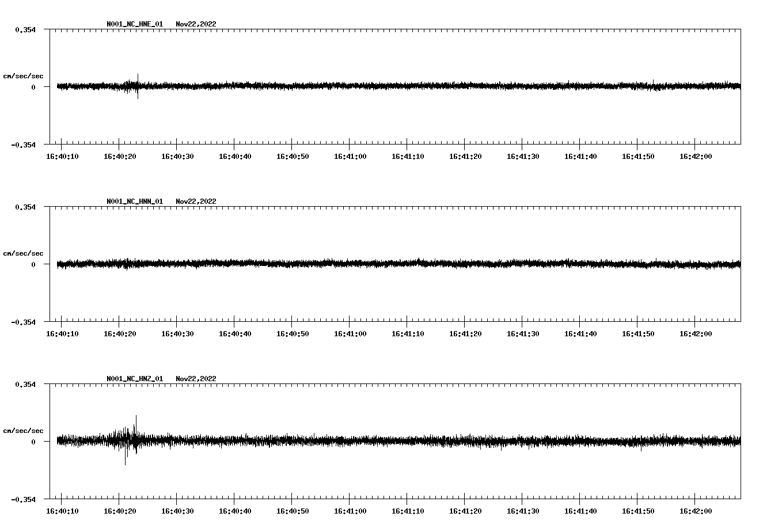The height and width of the screenshot is (532, 782).
Task: Click the 0.354 upper limit on HNE axis
Action: (25, 29)
